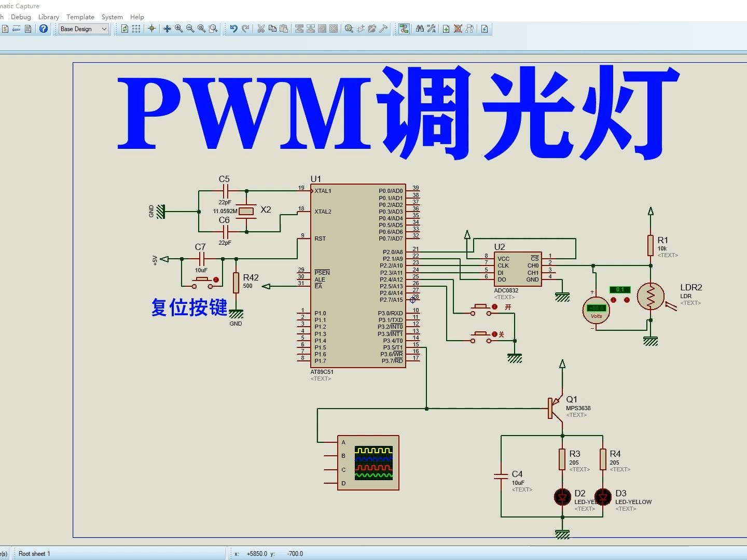Image resolution: width=747 pixels, height=560 pixels.
Task: Toggle the grid dots icon
Action: pos(136,29)
